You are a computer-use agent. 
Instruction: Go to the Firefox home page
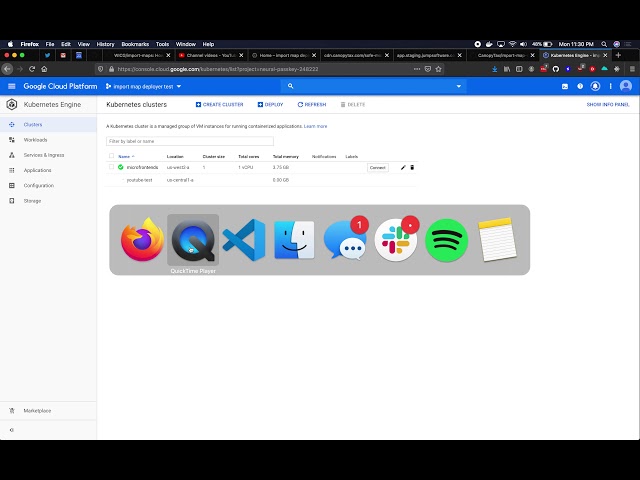[x=44, y=69]
